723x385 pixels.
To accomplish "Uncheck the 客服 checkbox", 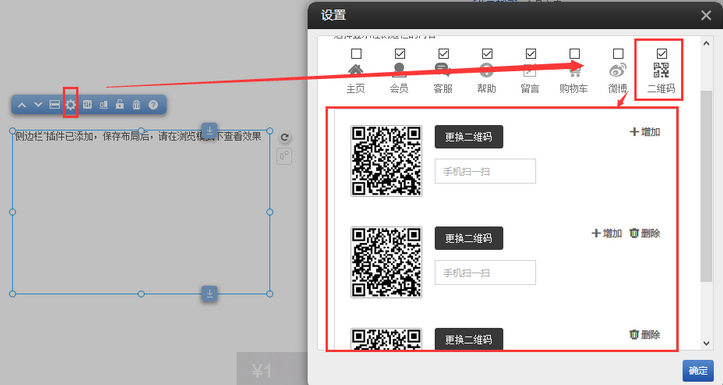I will click(x=443, y=54).
